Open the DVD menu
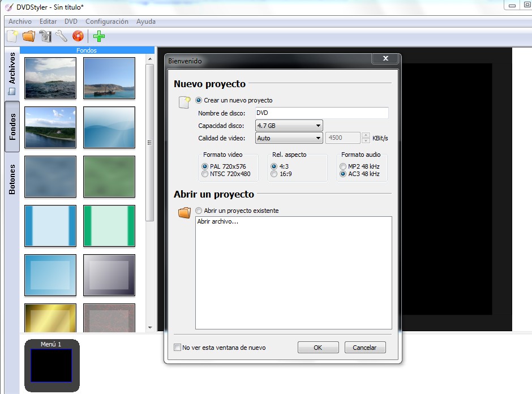Viewport: 532px width, 394px height. pos(71,22)
